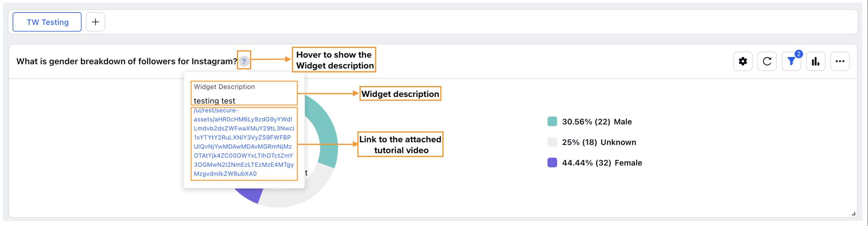Click the widget resize handle corner
Screen dimensions: 868x226
tap(853, 214)
